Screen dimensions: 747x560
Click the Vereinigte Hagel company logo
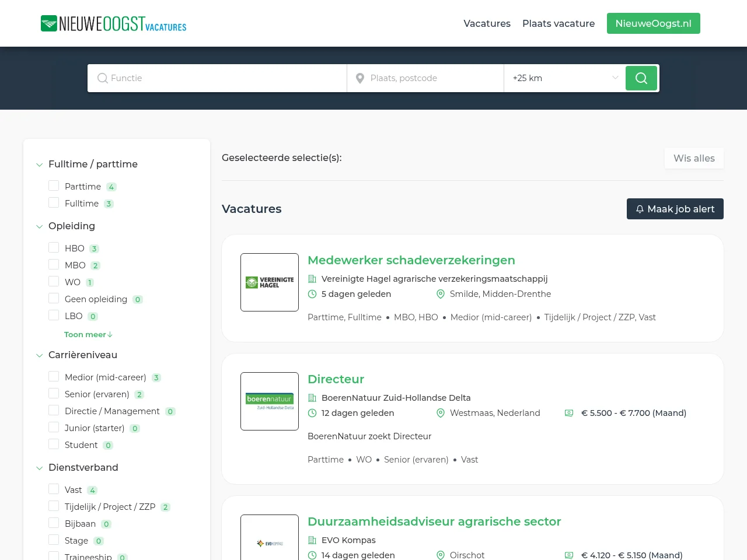point(270,282)
